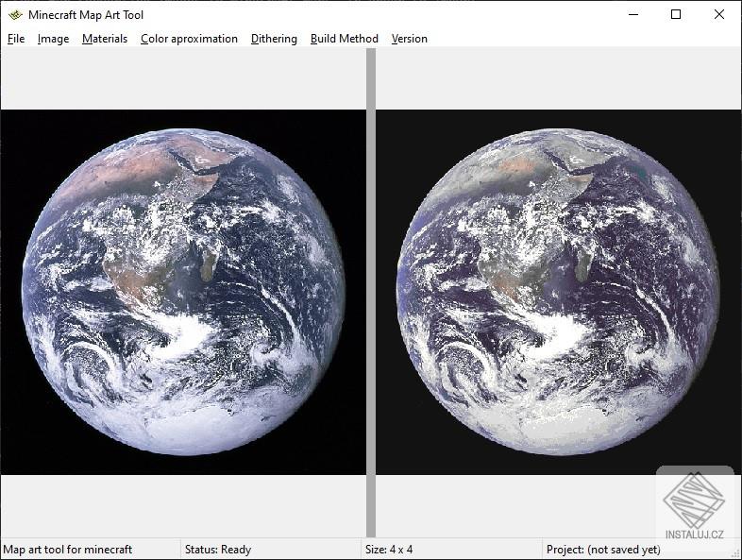Screen dimensions: 742x560
Task: Click the converted map art Earth preview
Action: [x=559, y=292]
